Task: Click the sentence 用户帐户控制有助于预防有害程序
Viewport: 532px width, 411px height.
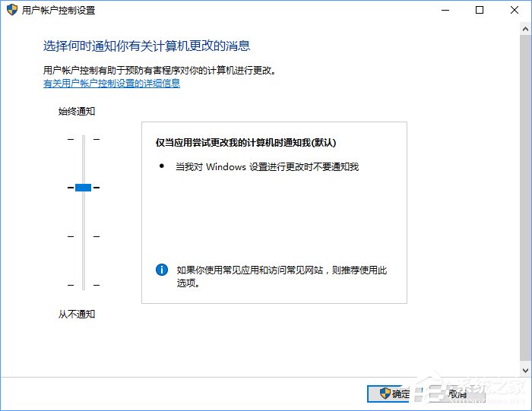Action: click(x=160, y=70)
